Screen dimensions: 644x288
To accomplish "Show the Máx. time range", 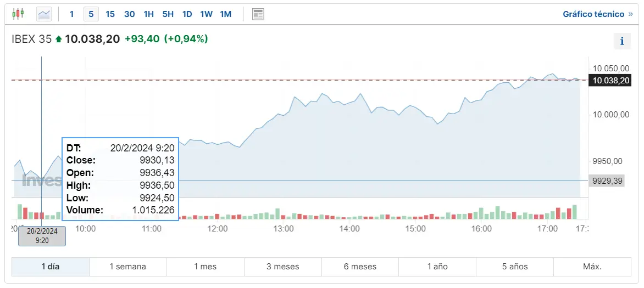I will point(592,267).
